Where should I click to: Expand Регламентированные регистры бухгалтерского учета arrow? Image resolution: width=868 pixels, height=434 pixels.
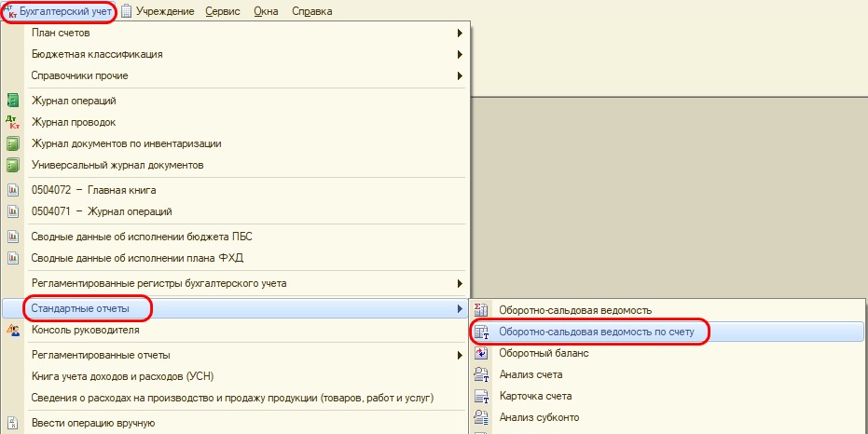click(x=460, y=284)
